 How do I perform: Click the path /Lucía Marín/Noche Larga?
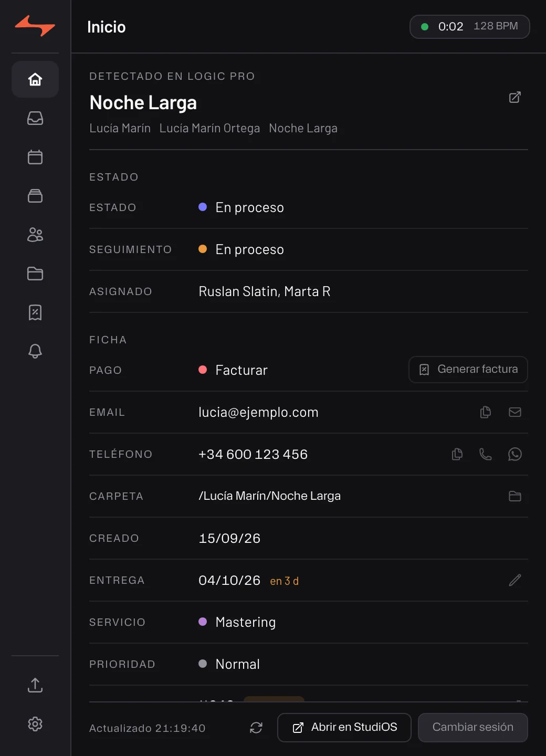pyautogui.click(x=270, y=496)
